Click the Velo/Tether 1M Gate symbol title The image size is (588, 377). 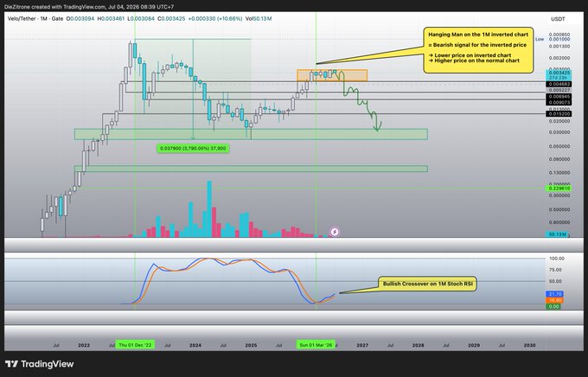pos(35,18)
